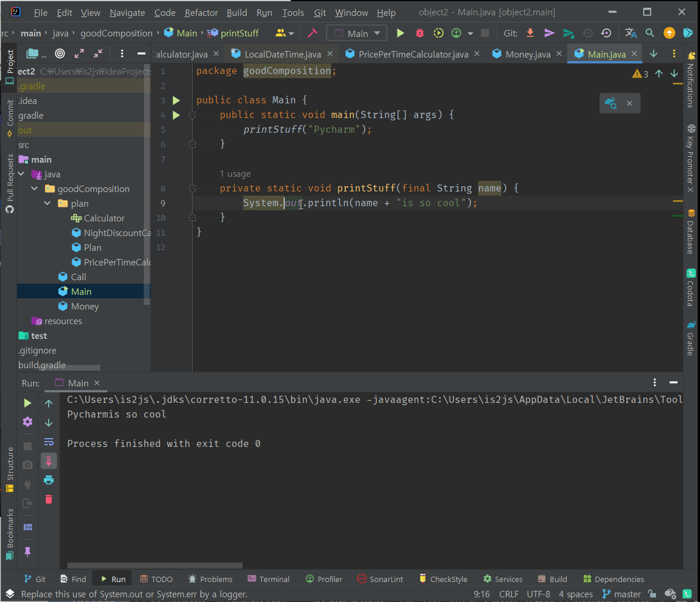Switch to the Money.java editor tab

tap(528, 54)
